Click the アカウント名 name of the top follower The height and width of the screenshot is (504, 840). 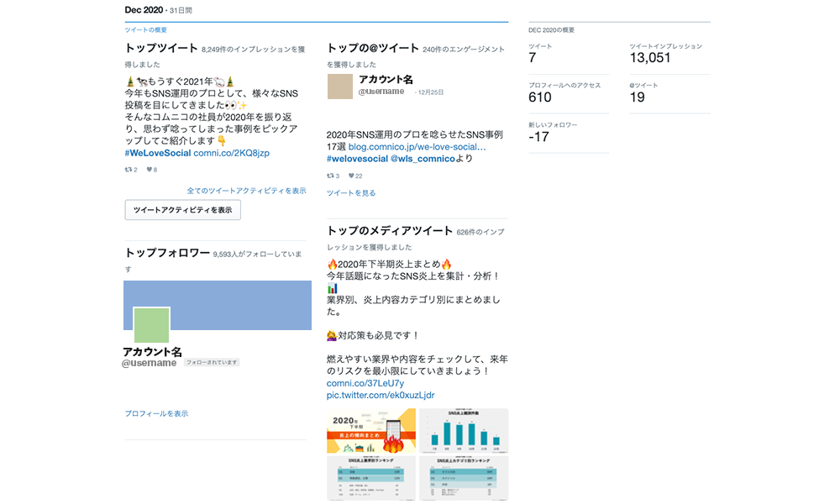[153, 352]
